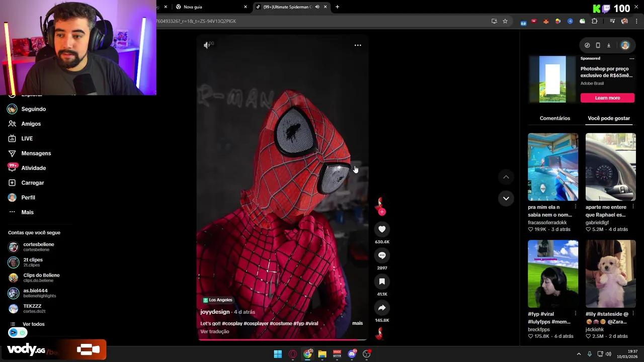Like the Spiderman video with the heart
This screenshot has height=362, width=644.
382,229
